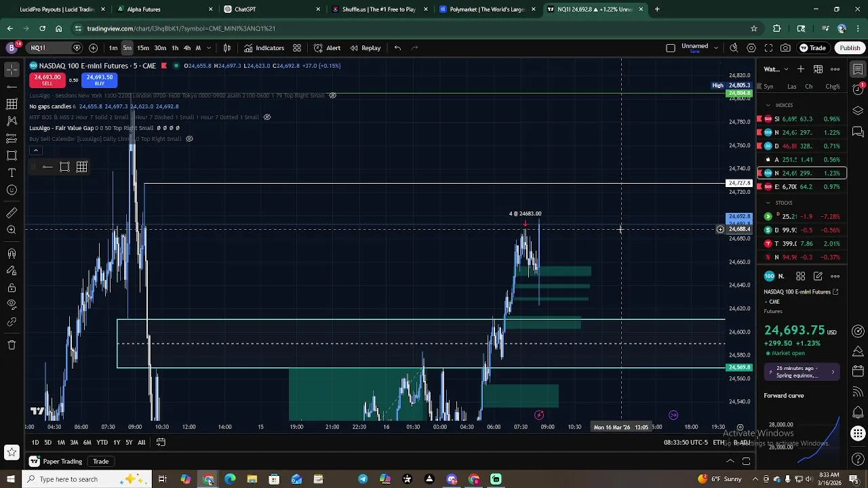Open the geometric shapes tool in sidebar
This screenshot has width=868, height=488.
(x=12, y=155)
